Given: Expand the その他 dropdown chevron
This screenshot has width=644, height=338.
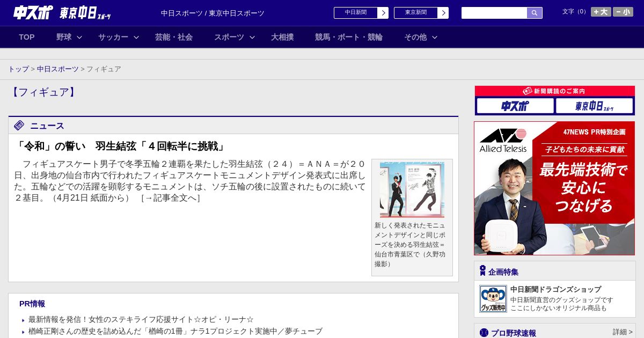Looking at the screenshot, I should (435, 37).
